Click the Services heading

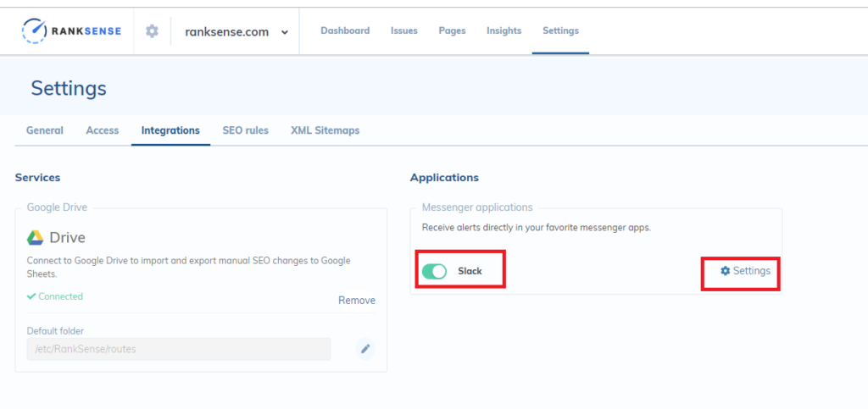pos(37,178)
